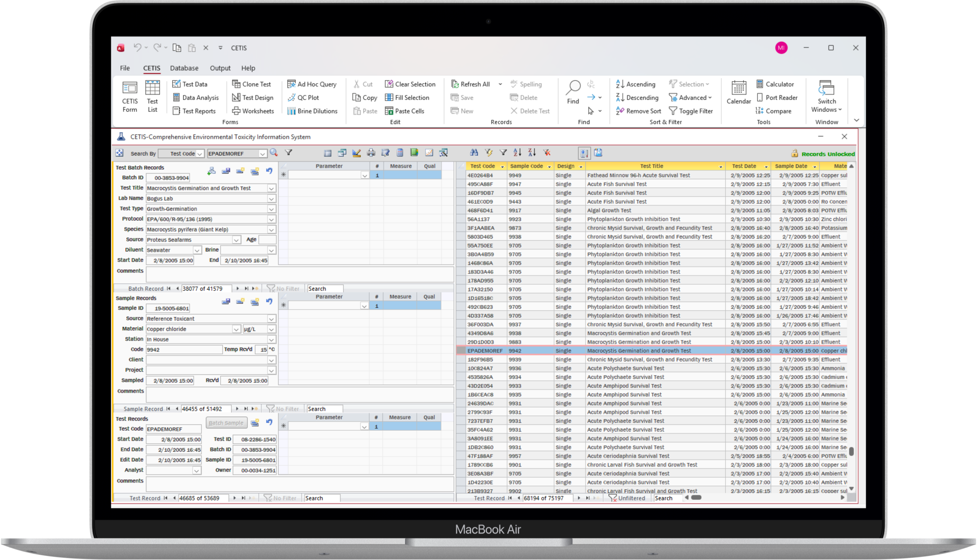Open the Diluent Seawater dropdown
Image resolution: width=977 pixels, height=560 pixels.
tap(197, 251)
